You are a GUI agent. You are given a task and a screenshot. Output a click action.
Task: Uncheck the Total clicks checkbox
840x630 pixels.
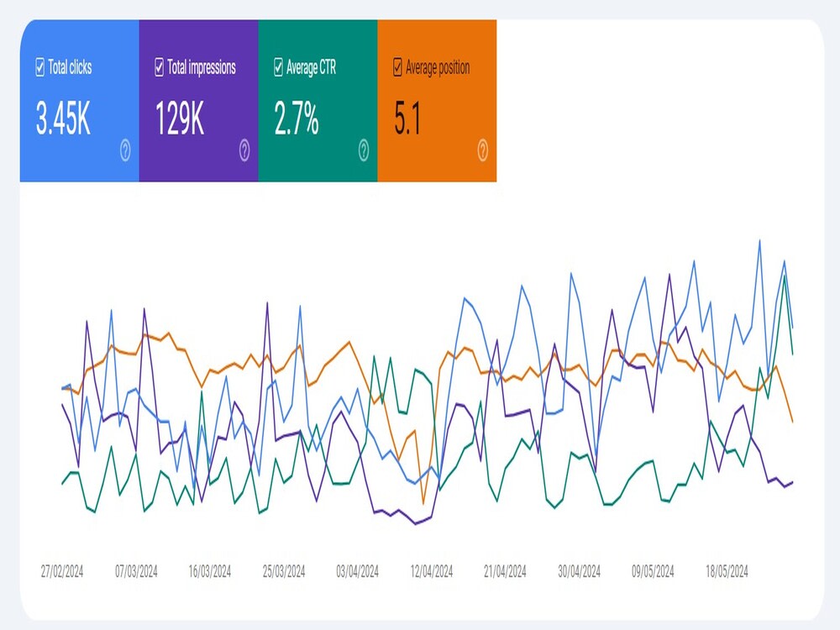39,67
